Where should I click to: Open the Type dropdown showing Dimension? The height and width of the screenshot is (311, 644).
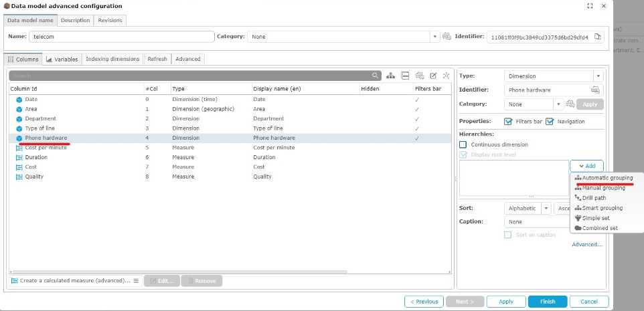click(598, 76)
